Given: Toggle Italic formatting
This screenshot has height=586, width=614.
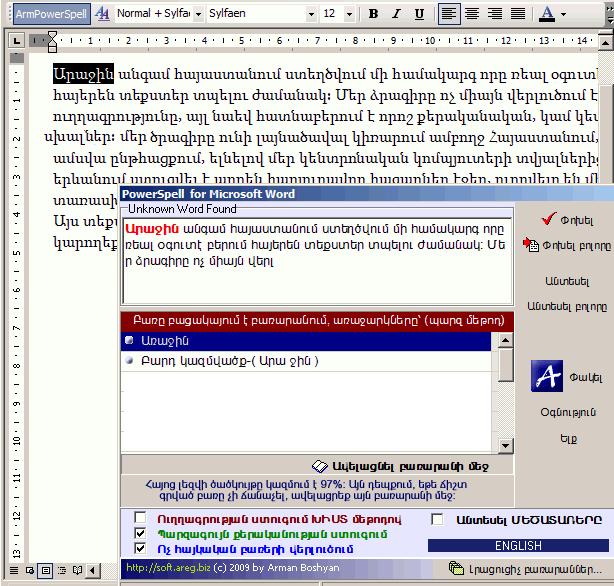Looking at the screenshot, I should [396, 14].
